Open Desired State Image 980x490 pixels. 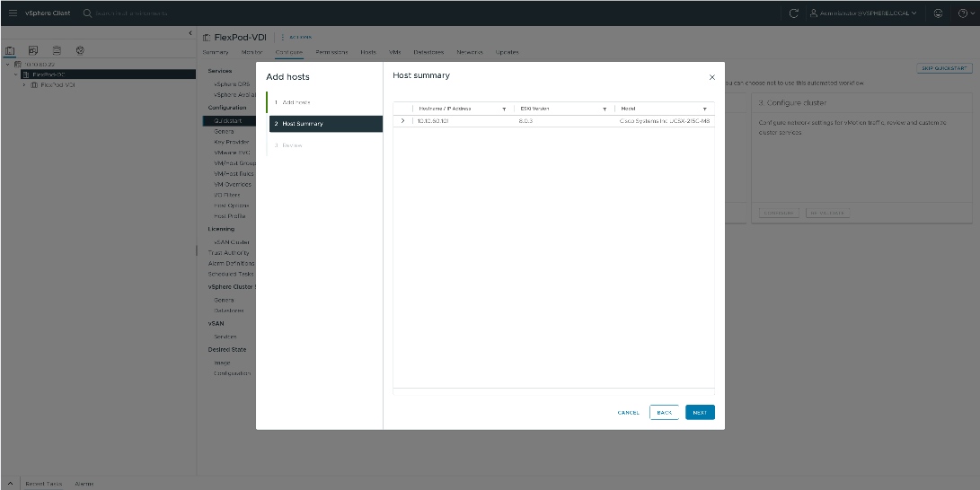tap(222, 363)
